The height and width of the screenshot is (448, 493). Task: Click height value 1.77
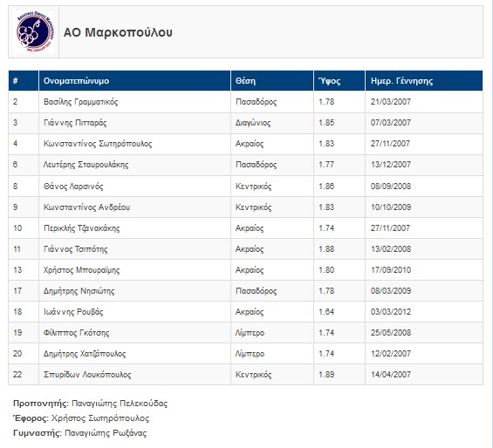326,165
